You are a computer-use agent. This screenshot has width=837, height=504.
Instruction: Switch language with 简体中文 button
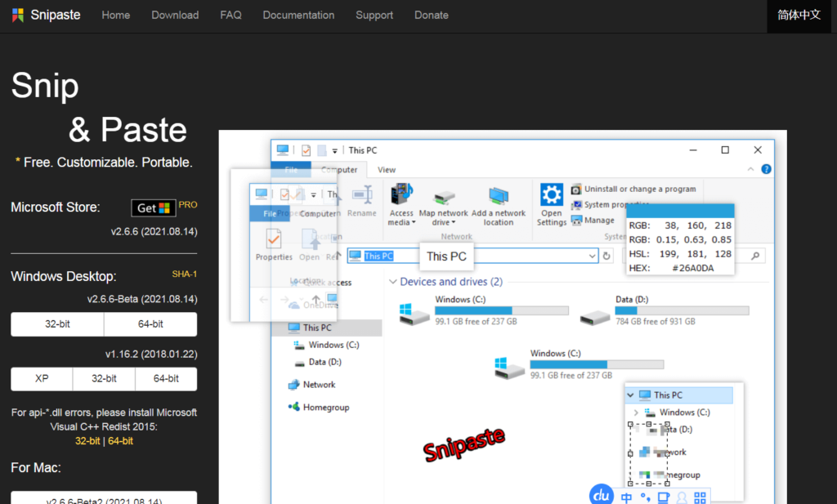click(x=799, y=15)
